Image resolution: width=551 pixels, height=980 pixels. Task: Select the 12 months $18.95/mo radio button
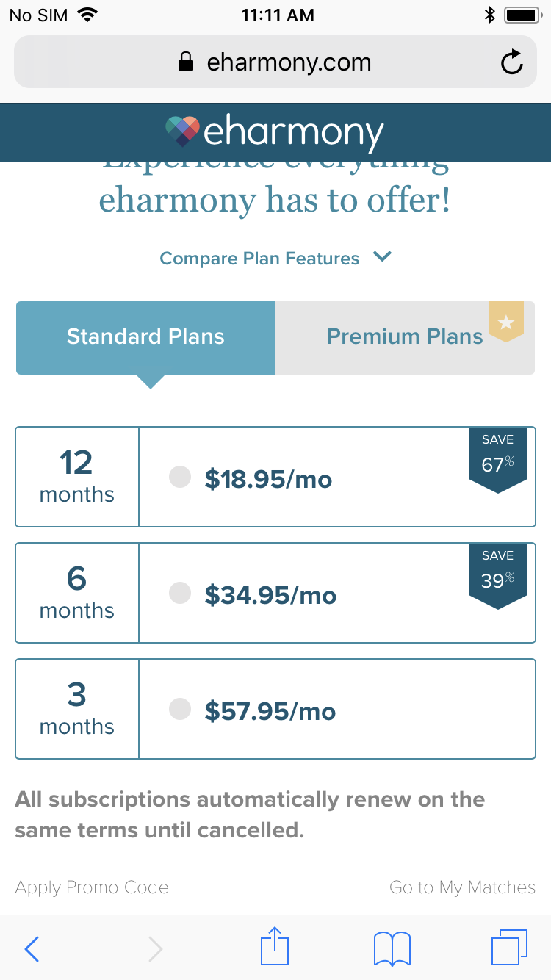click(180, 478)
